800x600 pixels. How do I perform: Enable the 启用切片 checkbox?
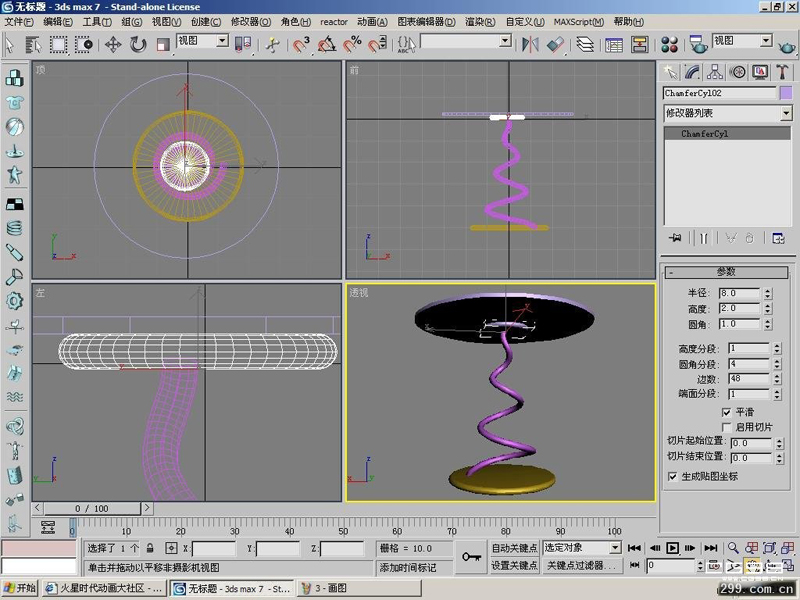pyautogui.click(x=727, y=427)
